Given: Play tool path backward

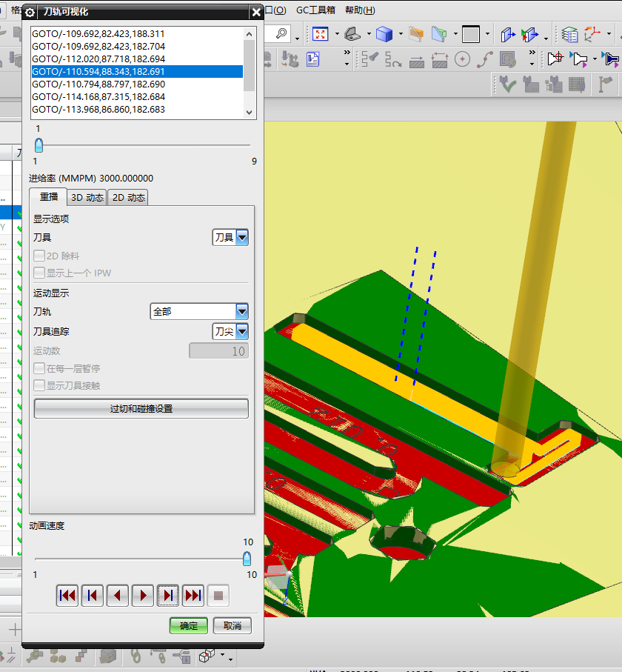Looking at the screenshot, I should point(118,595).
